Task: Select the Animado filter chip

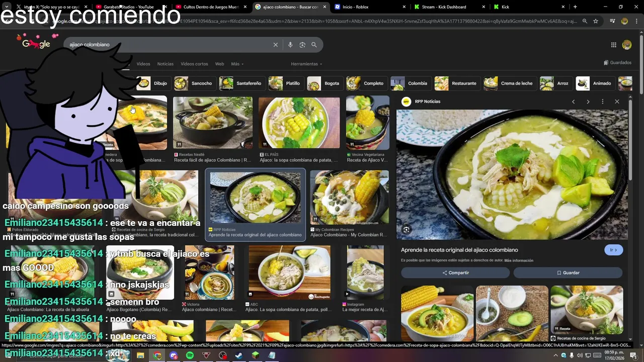Action: coord(595,83)
